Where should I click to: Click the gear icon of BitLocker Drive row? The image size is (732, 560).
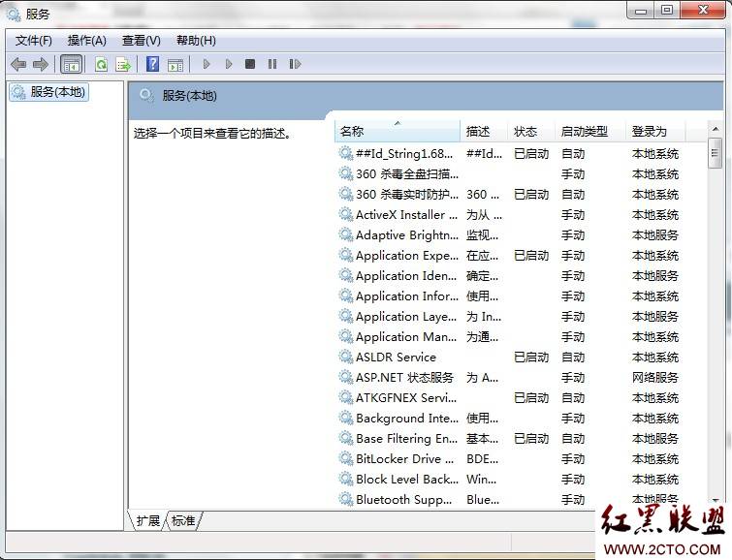pos(345,458)
